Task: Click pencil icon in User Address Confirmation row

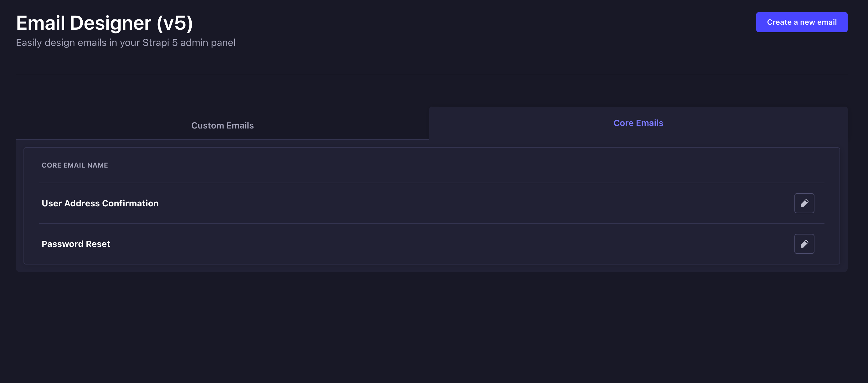Action: (804, 203)
